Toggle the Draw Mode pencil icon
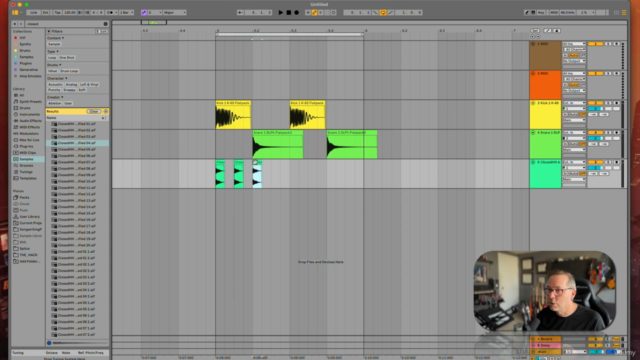The width and height of the screenshot is (640, 360). pos(527,13)
